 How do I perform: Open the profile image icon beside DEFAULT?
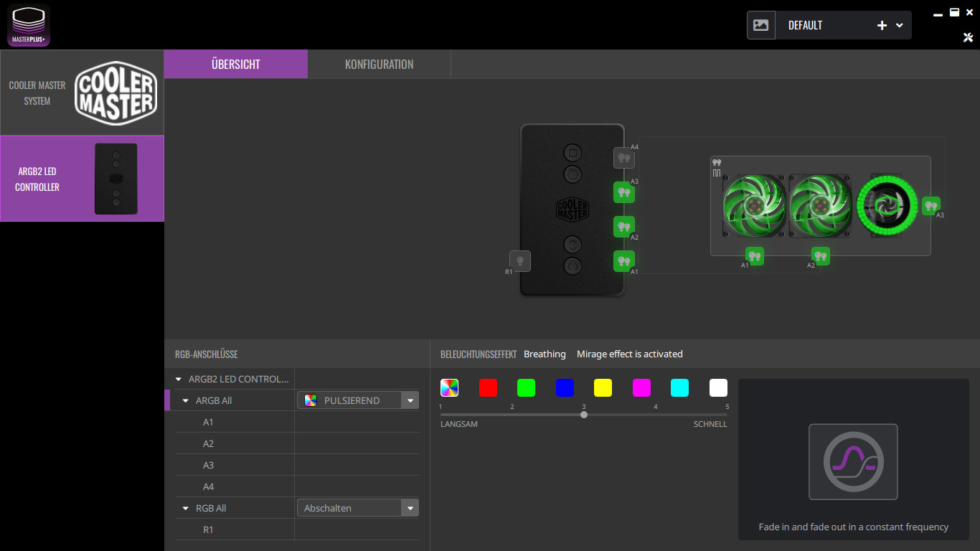coord(761,25)
